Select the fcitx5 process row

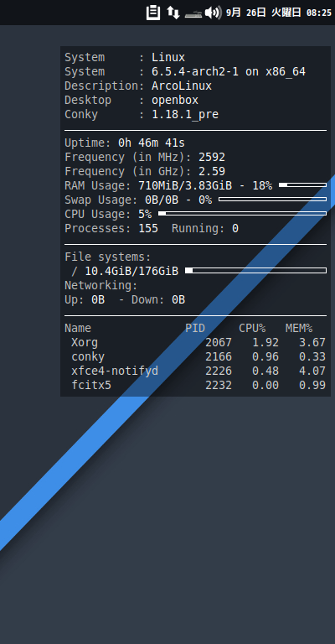click(x=195, y=385)
